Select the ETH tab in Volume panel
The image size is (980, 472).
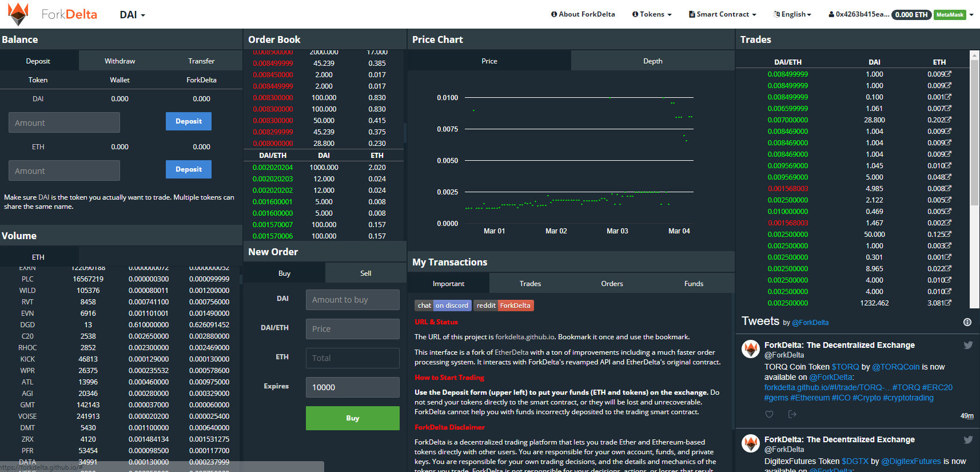pos(38,257)
